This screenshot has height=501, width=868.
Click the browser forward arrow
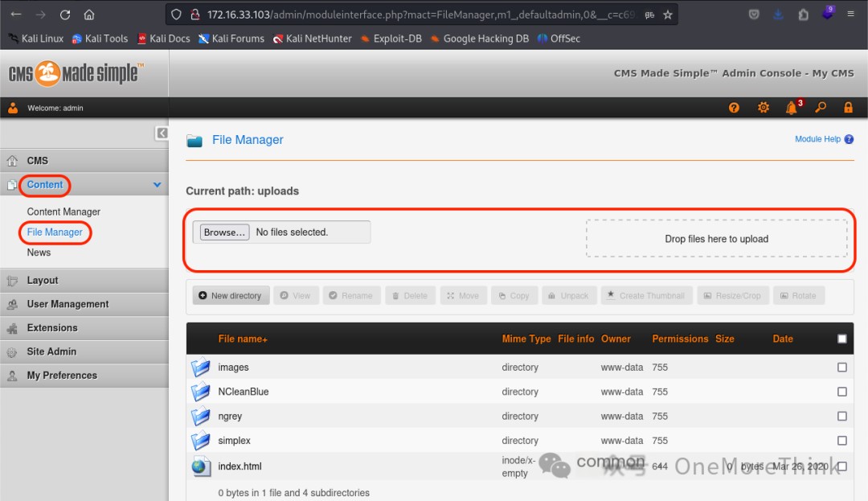pyautogui.click(x=40, y=14)
